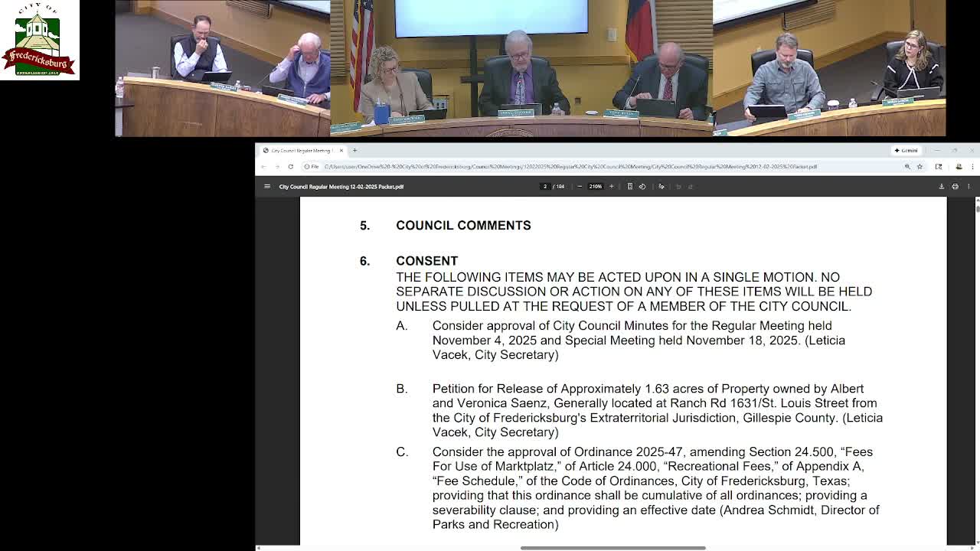Click the Gemini button

[x=906, y=150]
